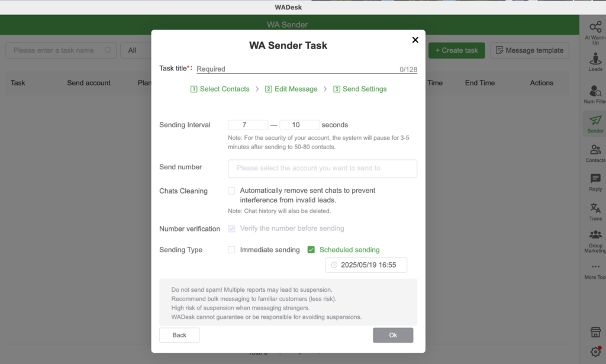606x364 pixels.
Task: Click the Task column header
Action: [18, 83]
